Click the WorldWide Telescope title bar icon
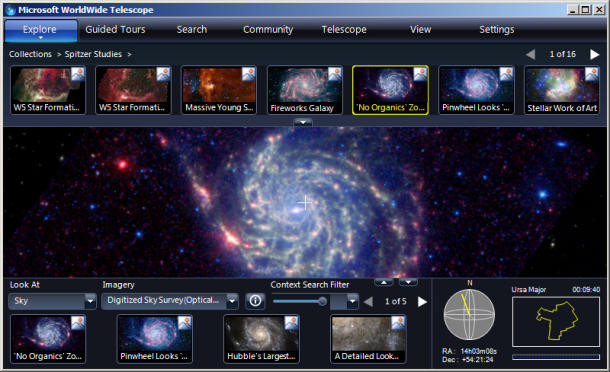This screenshot has width=610, height=372. tap(11, 11)
